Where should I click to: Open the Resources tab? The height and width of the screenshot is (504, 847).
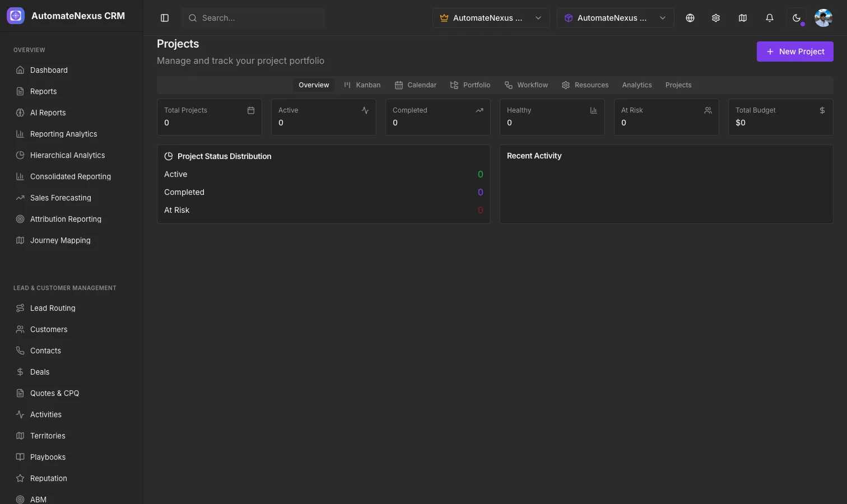coord(585,85)
